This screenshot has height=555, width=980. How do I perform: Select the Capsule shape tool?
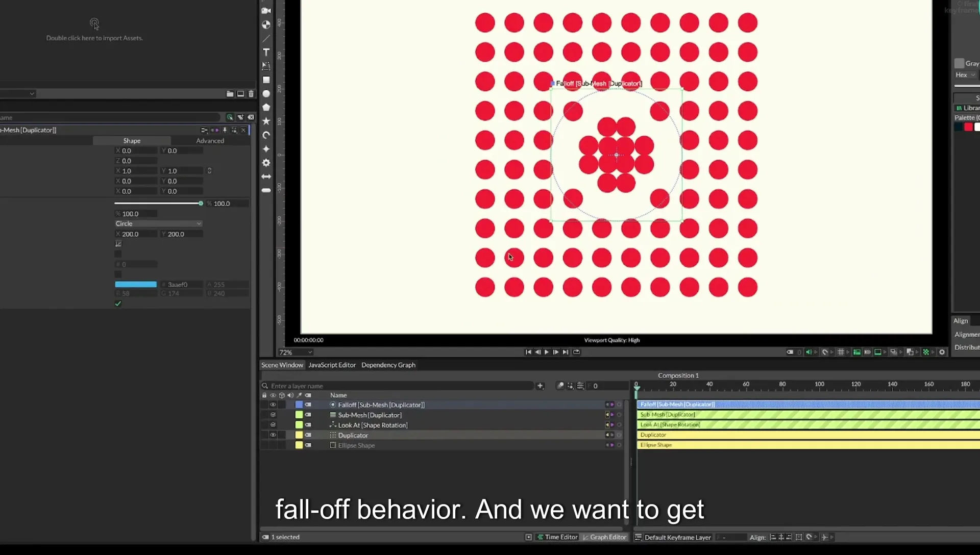point(266,190)
